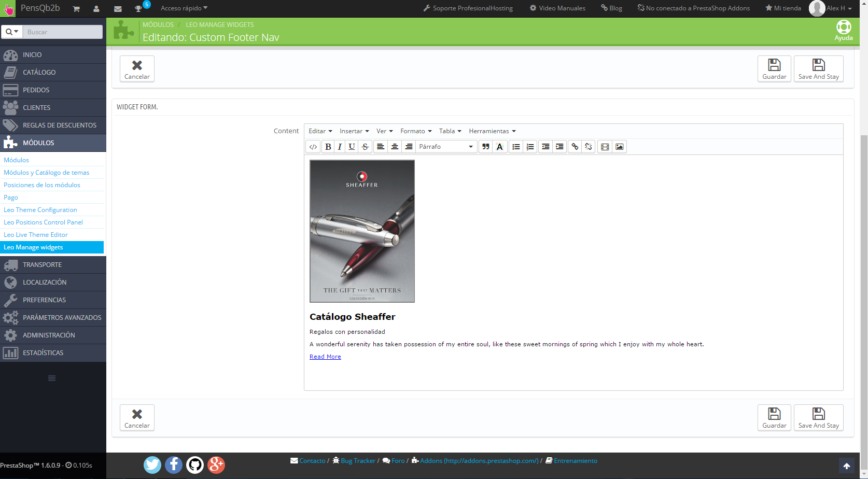Image resolution: width=868 pixels, height=479 pixels.
Task: Click the top Cancelar button
Action: 137,69
